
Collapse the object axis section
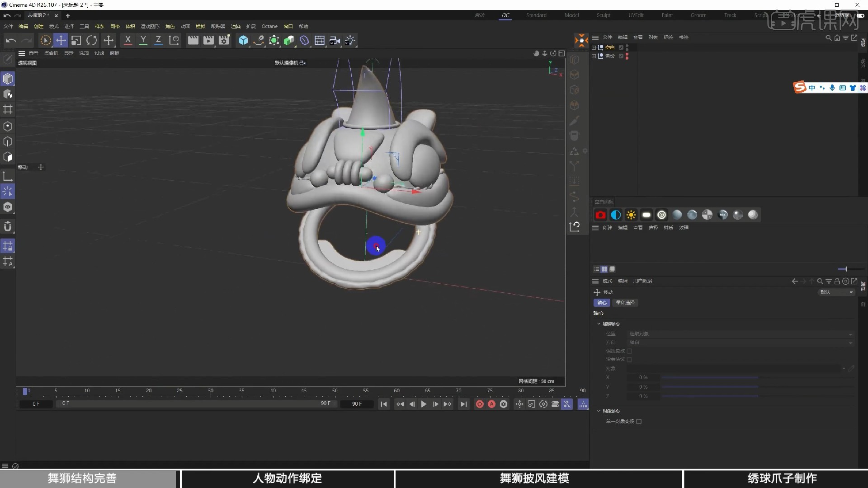pyautogui.click(x=599, y=411)
